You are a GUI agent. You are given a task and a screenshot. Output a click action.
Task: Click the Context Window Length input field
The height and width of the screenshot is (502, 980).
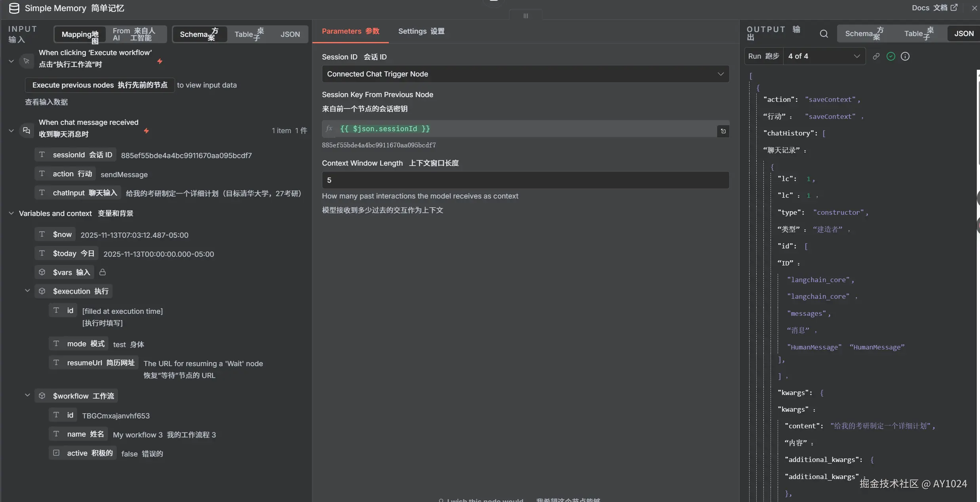(525, 180)
